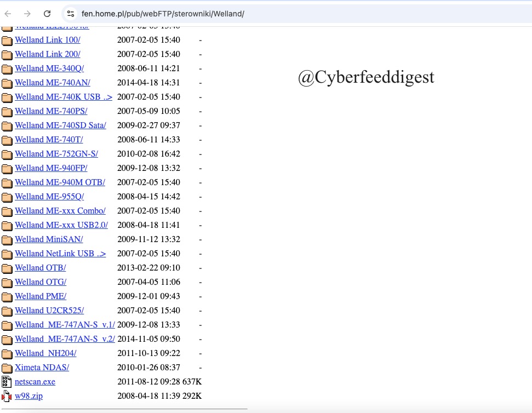This screenshot has height=413, width=532.
Task: Go forward to the next page
Action: (27, 14)
